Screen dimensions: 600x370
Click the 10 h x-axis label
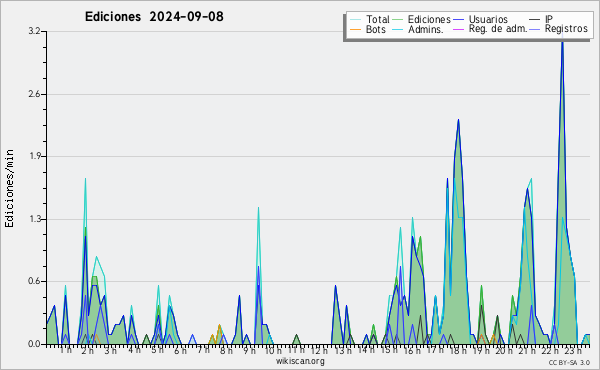point(273,351)
